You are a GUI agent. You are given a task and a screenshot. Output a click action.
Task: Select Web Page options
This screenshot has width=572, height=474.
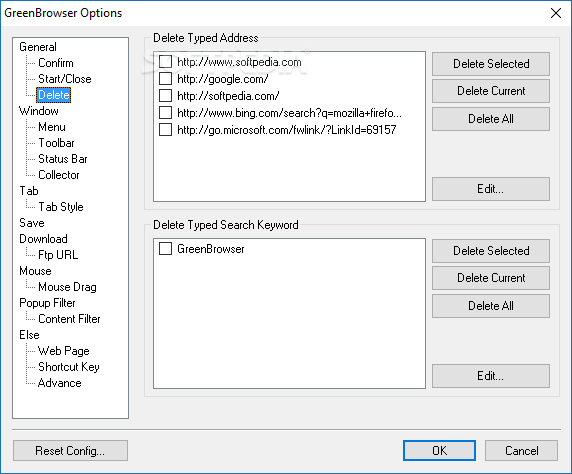63,351
